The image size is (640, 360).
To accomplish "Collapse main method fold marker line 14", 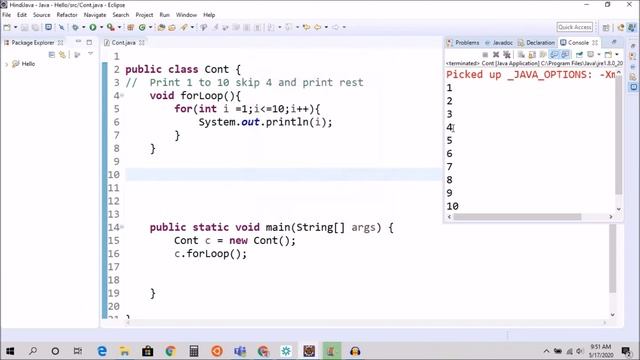I will 122,227.
